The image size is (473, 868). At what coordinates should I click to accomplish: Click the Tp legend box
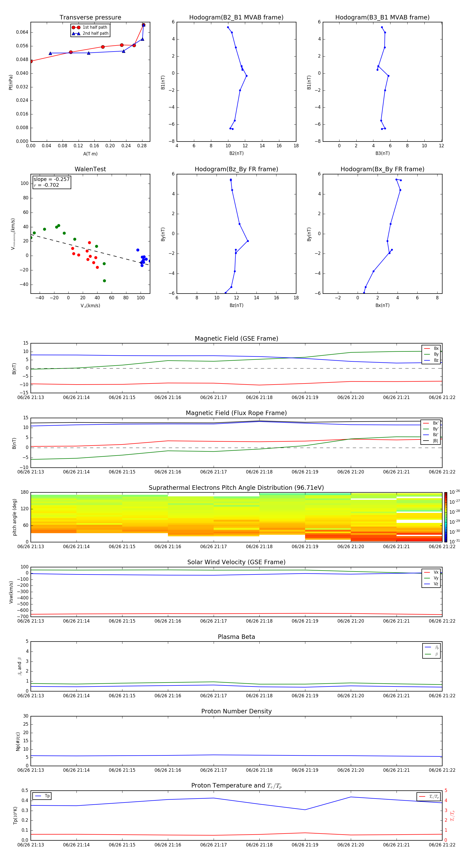pyautogui.click(x=42, y=796)
